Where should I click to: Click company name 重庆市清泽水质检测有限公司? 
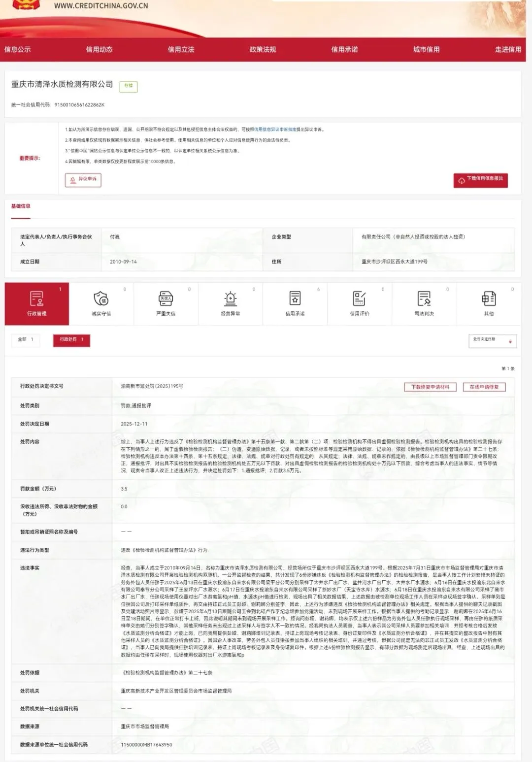(x=62, y=84)
